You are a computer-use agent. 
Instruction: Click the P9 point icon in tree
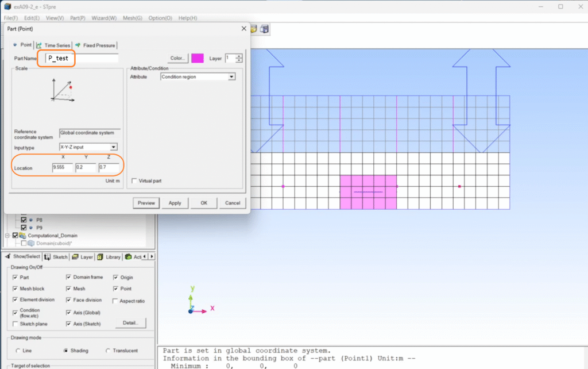tap(31, 228)
